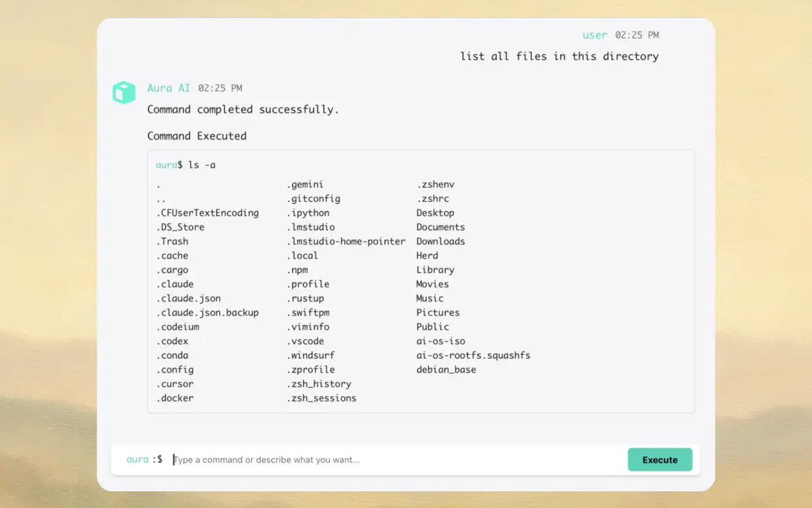Viewport: 812px width, 508px height.
Task: Click the Documents entry in the listing
Action: tap(441, 227)
